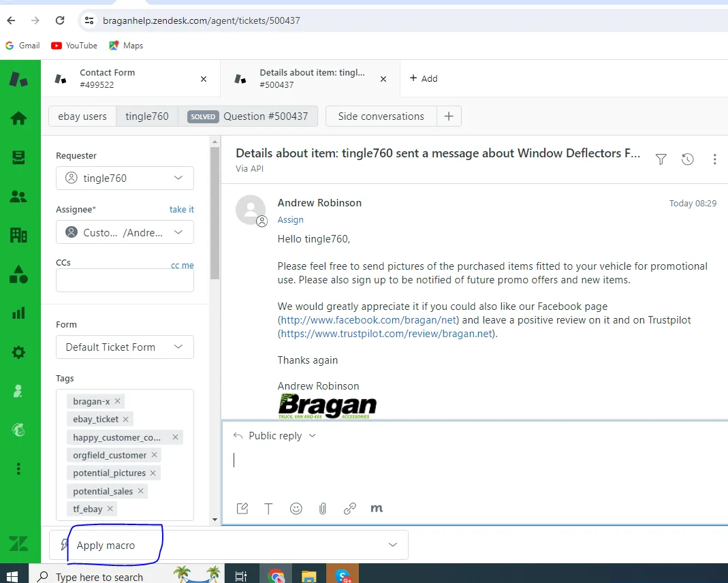Open Gmail bookmark

[x=22, y=46]
